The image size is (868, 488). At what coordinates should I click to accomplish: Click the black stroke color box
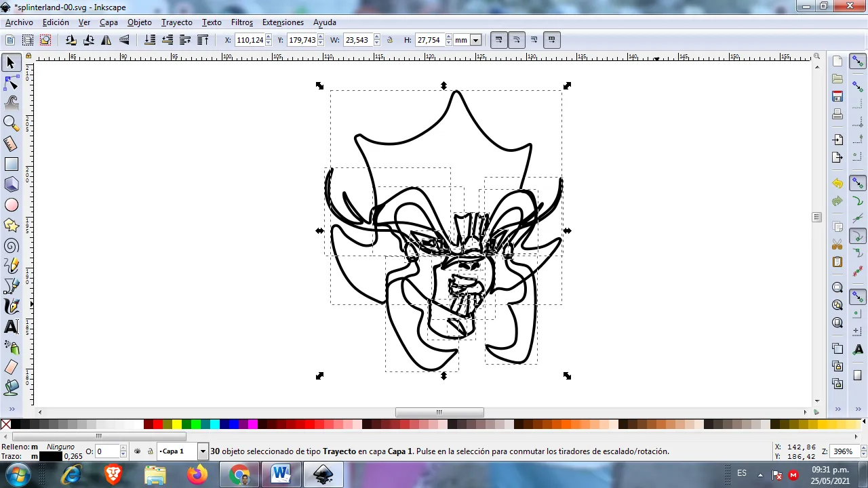[50, 456]
